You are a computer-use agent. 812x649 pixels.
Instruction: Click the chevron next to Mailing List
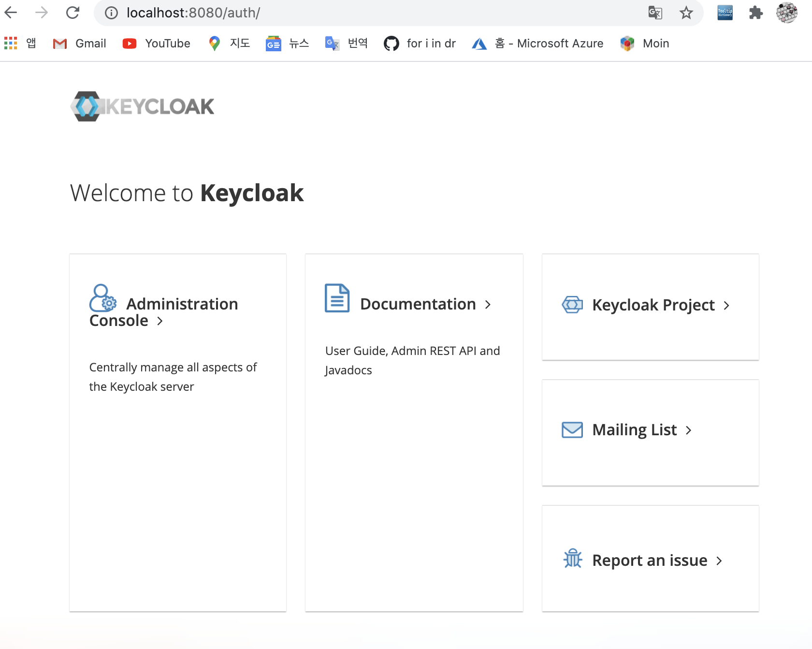pyautogui.click(x=689, y=430)
